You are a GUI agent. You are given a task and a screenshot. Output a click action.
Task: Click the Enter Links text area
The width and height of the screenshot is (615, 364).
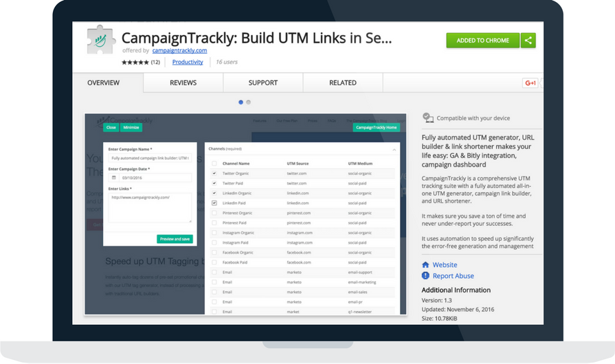[x=150, y=208]
